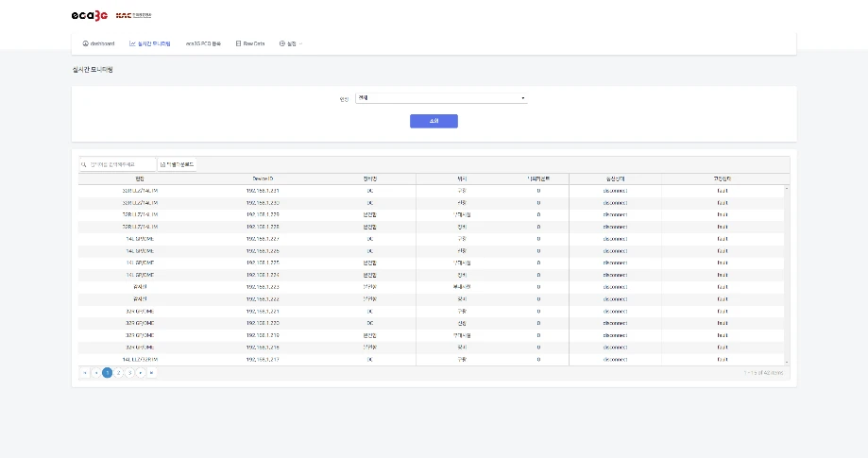Open the 실시간 모니터링 menu item

click(x=150, y=43)
